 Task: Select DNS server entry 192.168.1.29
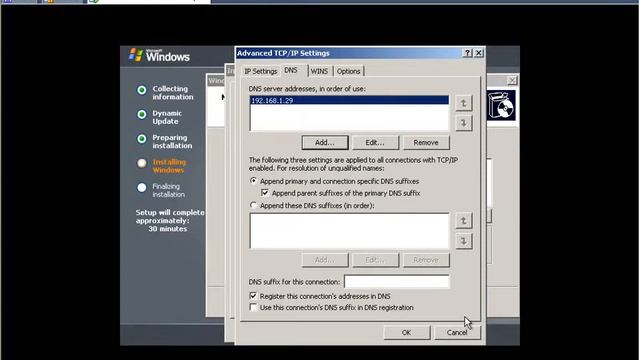pos(349,100)
